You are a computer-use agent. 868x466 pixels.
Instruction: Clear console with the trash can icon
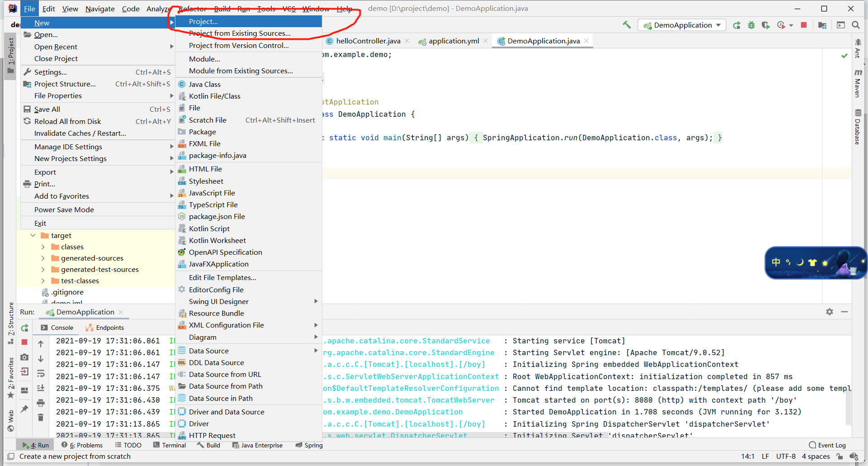pyautogui.click(x=41, y=417)
